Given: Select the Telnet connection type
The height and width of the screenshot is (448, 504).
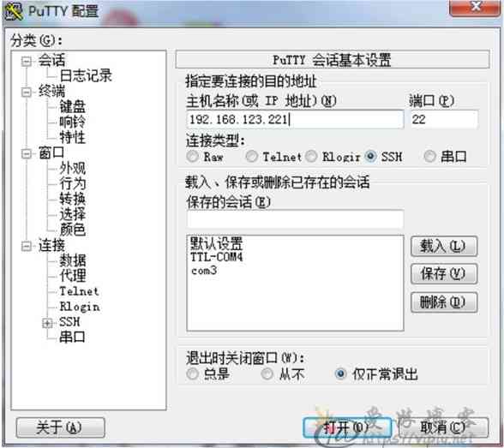Looking at the screenshot, I should pos(251,157).
